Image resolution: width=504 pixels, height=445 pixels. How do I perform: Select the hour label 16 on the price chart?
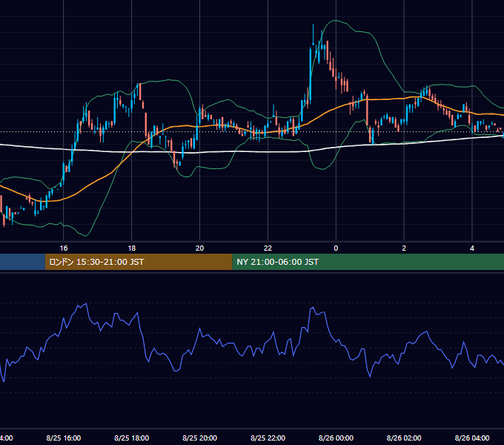64,248
